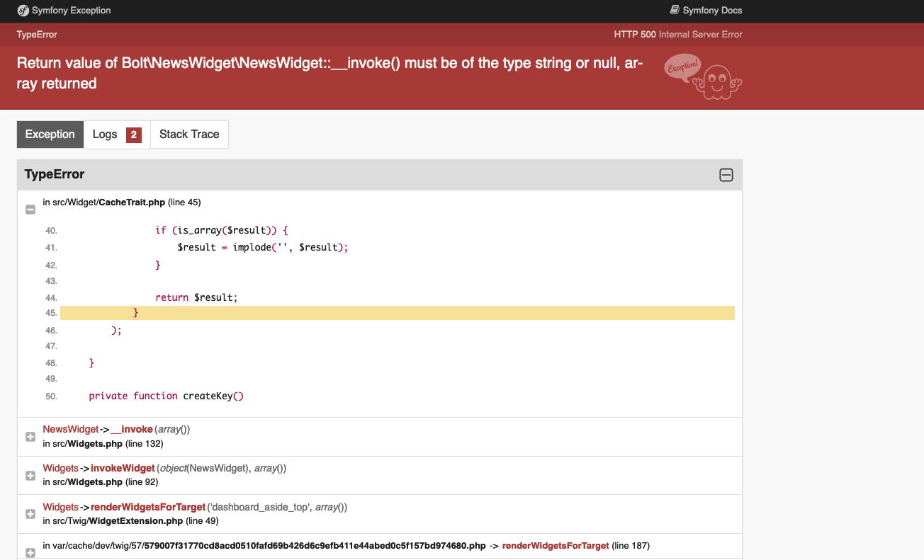
Task: Switch to the Exception tab
Action: tap(50, 135)
